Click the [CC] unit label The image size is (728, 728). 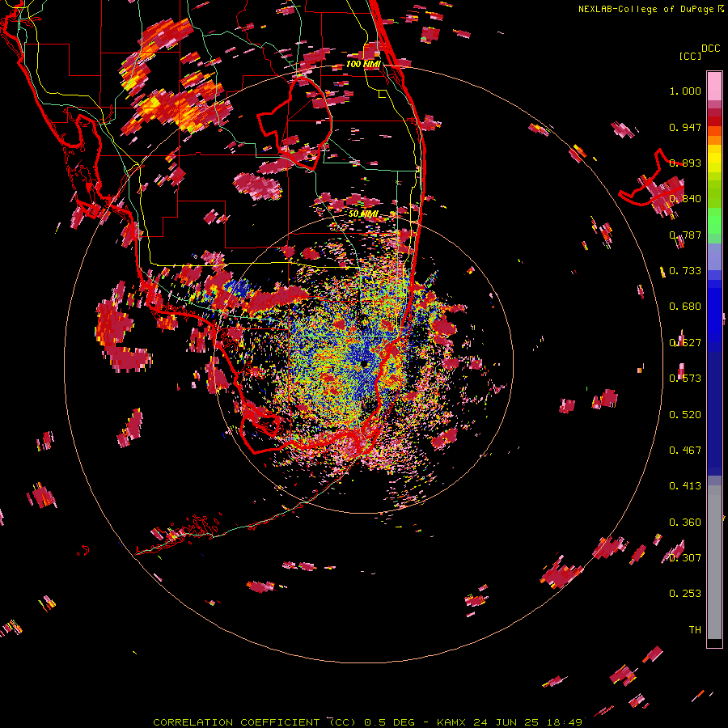(x=690, y=56)
